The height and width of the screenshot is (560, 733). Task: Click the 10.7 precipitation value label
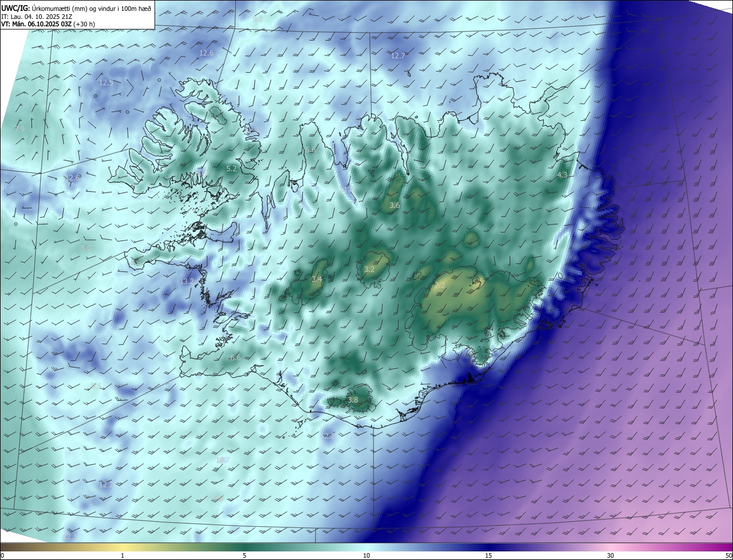click(222, 460)
